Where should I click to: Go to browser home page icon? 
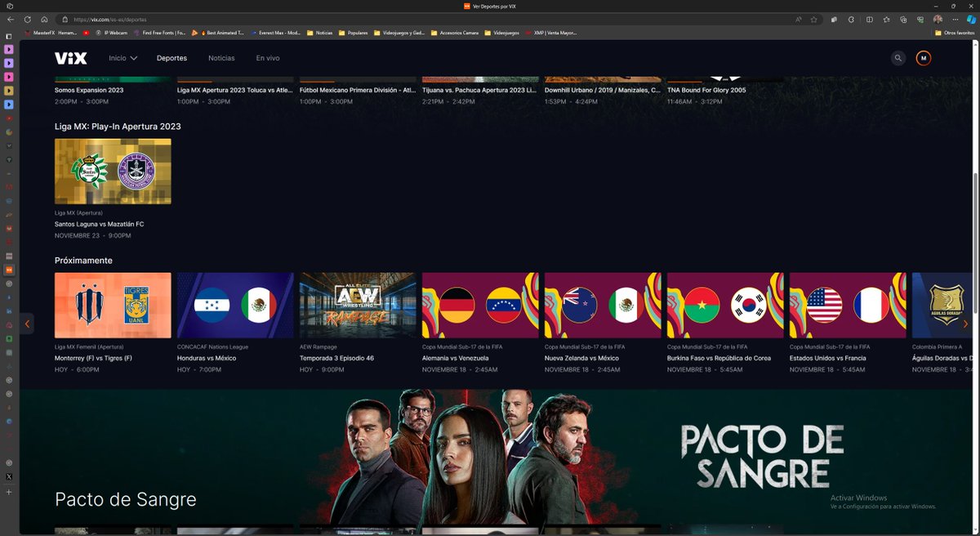tap(44, 19)
